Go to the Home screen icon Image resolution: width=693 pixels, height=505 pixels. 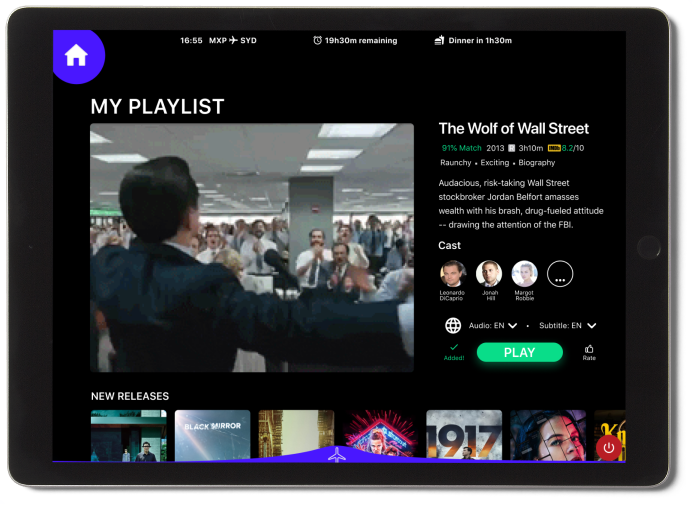(x=76, y=56)
